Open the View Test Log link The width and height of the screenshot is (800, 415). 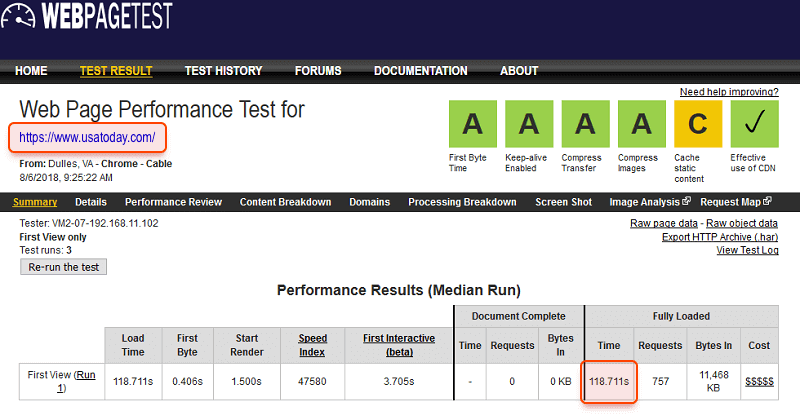(747, 250)
